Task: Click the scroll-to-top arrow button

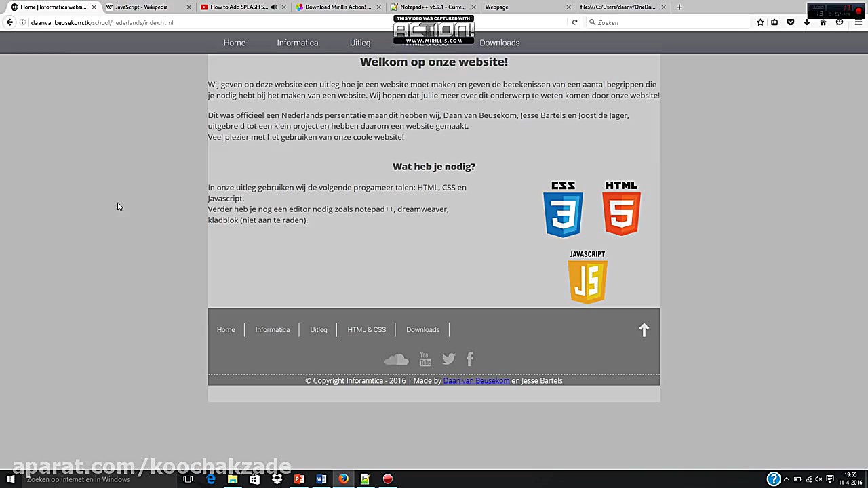Action: tap(644, 330)
